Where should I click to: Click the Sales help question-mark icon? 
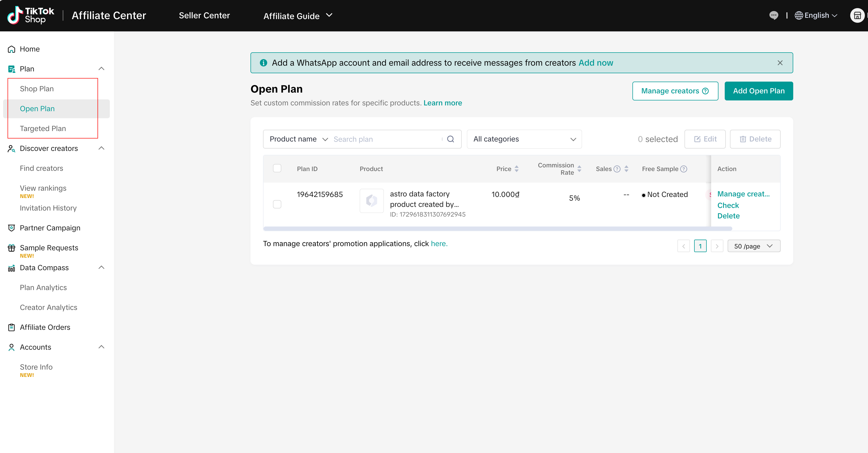tap(617, 169)
